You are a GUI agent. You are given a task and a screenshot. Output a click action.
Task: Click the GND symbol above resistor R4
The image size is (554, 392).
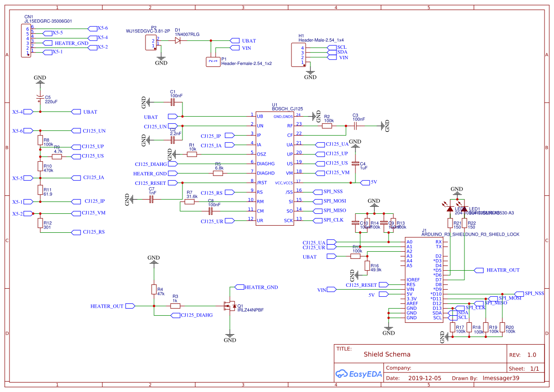pyautogui.click(x=154, y=260)
